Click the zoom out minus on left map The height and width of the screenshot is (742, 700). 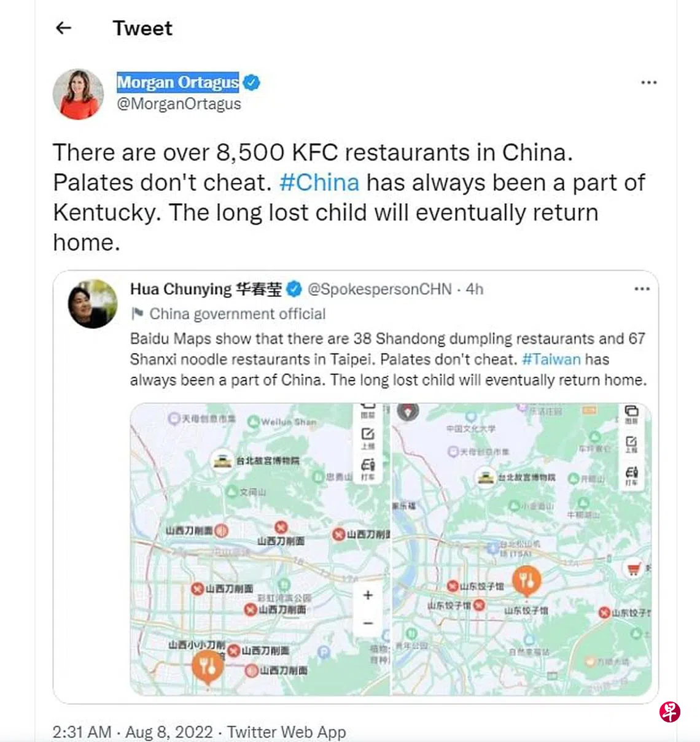368,624
